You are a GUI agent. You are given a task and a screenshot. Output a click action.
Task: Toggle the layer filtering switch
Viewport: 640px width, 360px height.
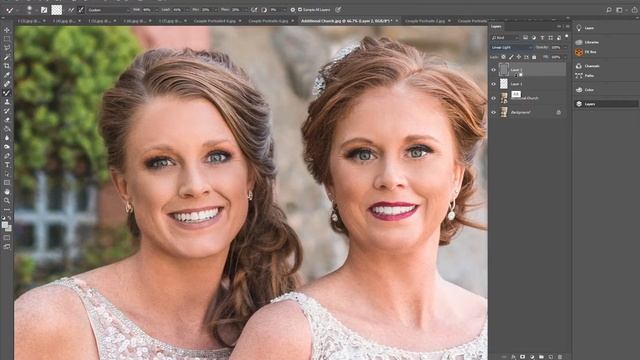click(x=567, y=36)
